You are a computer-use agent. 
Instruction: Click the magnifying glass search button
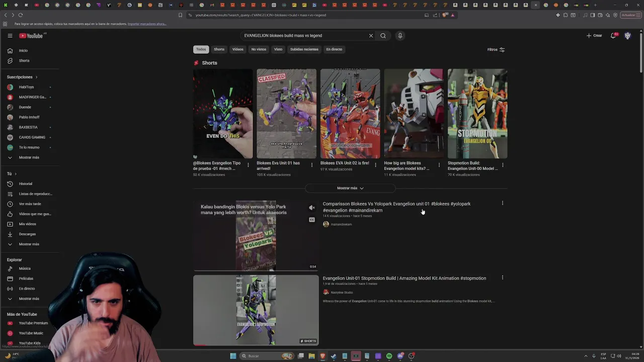click(383, 36)
